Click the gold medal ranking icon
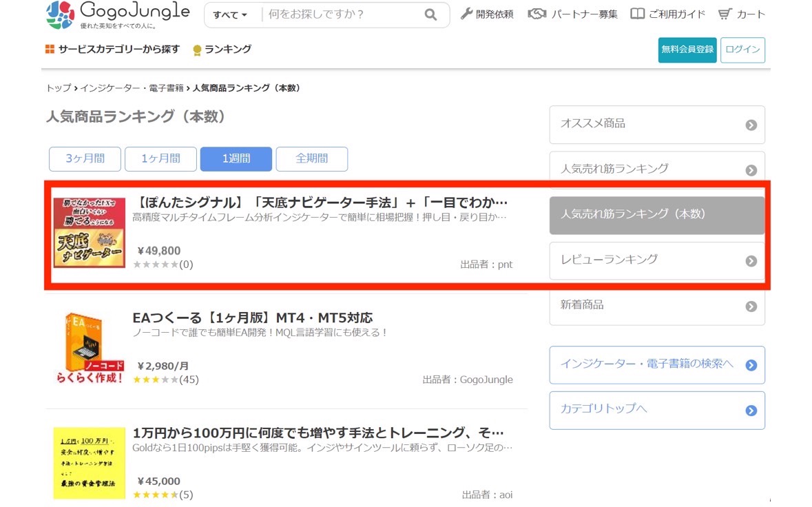This screenshot has height=507, width=812. pyautogui.click(x=197, y=50)
